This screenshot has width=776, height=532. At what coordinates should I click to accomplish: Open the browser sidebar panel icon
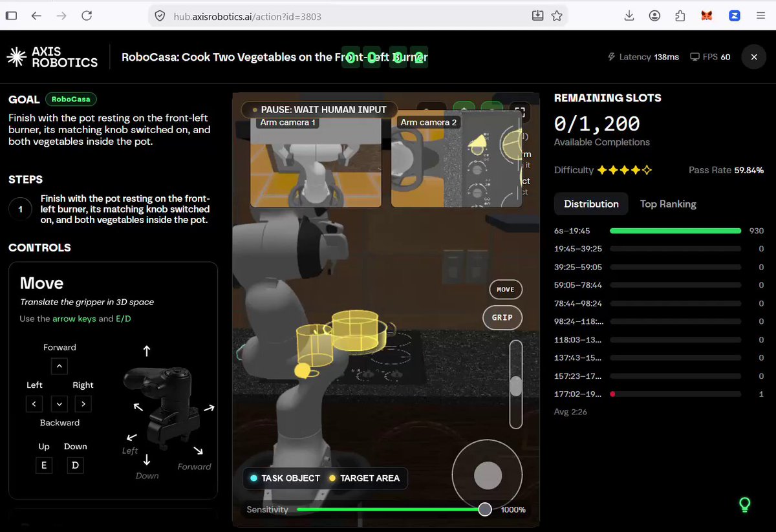[11, 16]
